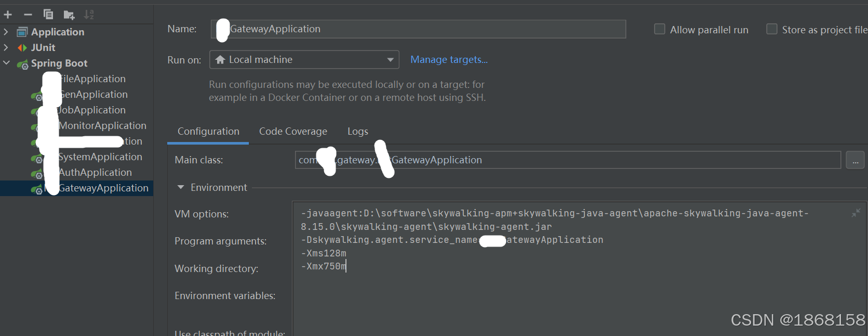The width and height of the screenshot is (868, 336).
Task: Expand the Application node in tree
Action: [x=6, y=32]
